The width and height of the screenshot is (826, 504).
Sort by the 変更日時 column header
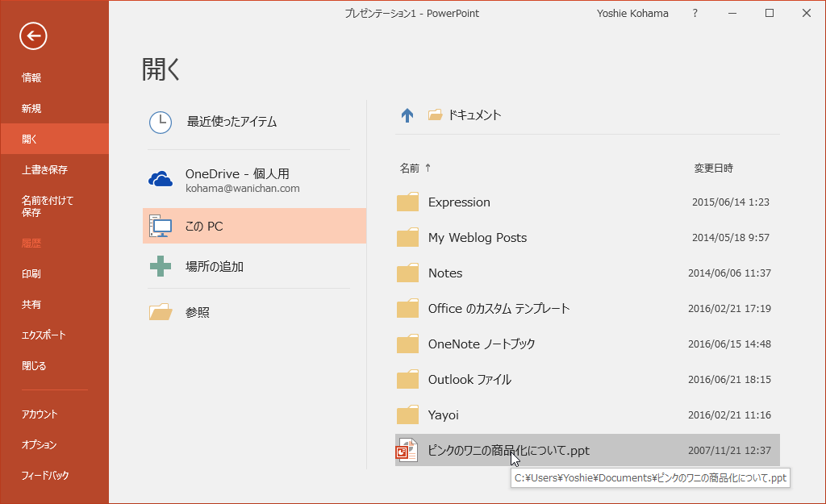(713, 169)
